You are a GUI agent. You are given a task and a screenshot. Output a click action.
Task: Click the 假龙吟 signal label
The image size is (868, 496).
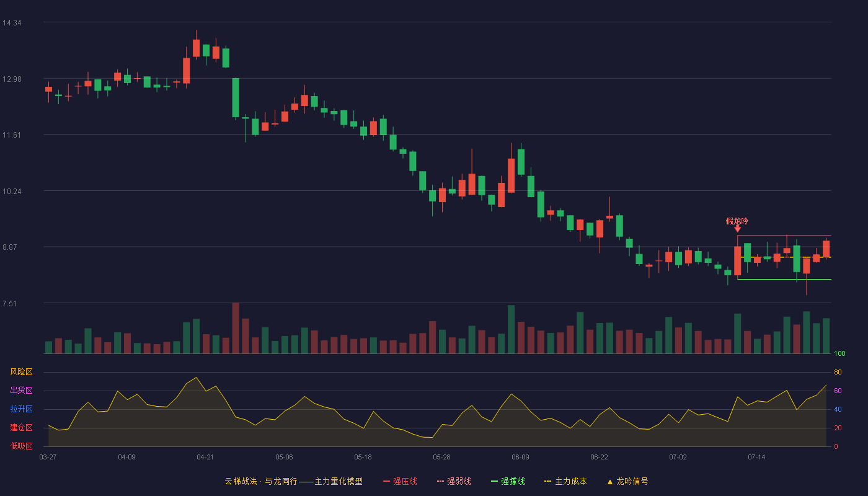tap(737, 221)
